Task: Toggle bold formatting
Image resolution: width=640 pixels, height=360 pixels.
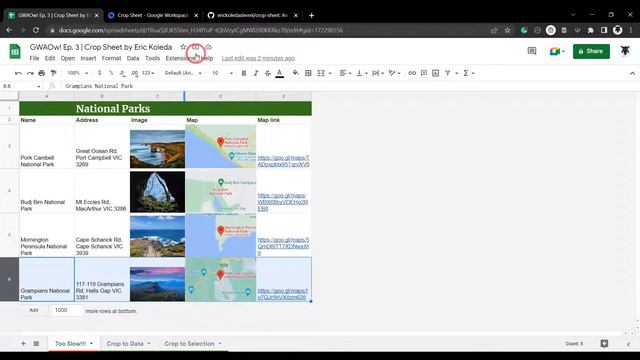Action: (x=244, y=73)
